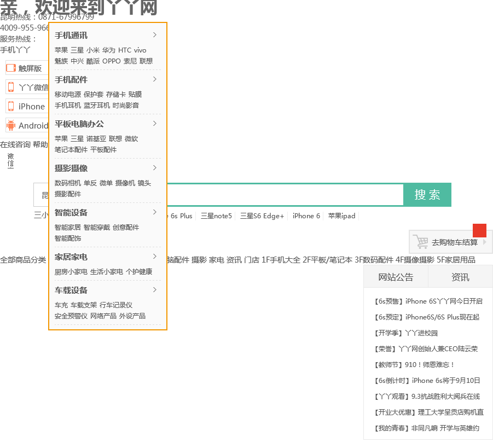493x448 pixels.
Task: Open 全部商品分类 navigation item
Action: pyautogui.click(x=23, y=260)
